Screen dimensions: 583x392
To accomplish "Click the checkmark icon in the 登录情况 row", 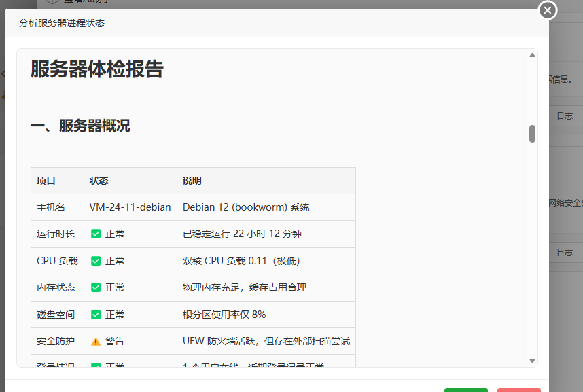I will point(96,365).
